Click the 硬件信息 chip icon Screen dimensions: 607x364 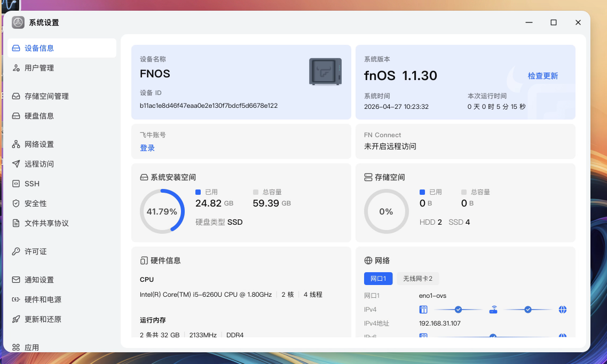(x=144, y=260)
